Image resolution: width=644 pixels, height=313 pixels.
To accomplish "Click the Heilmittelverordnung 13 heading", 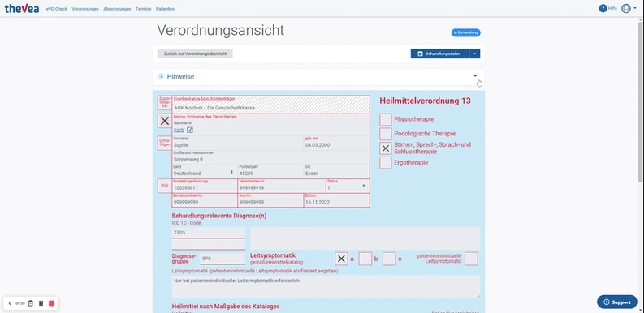I will 425,101.
